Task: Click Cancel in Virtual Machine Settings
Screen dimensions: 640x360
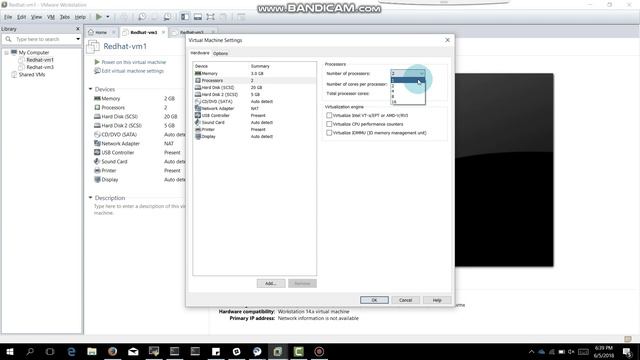Action: (x=405, y=300)
